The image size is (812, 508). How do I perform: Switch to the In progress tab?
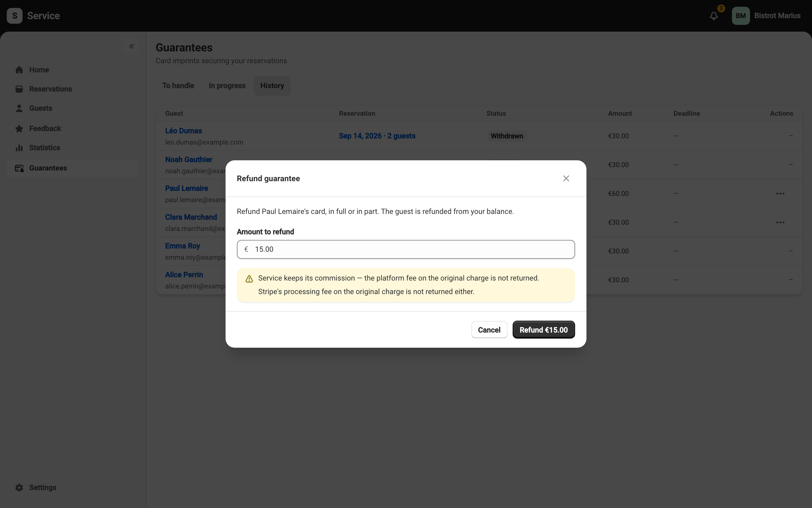coord(227,86)
